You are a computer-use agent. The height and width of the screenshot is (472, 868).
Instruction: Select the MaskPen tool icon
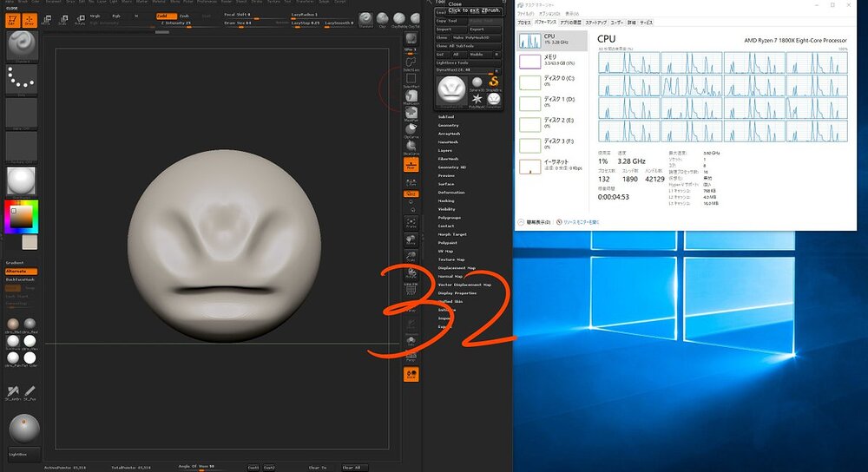411,114
